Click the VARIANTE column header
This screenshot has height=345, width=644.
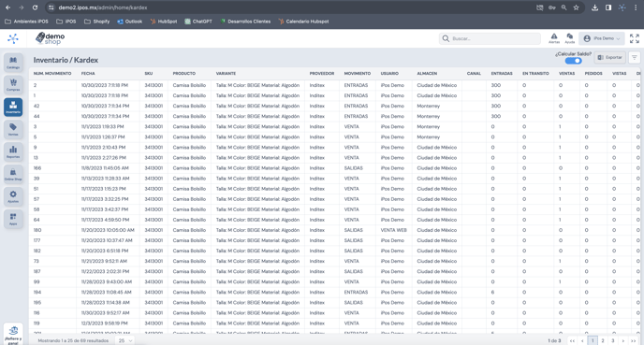click(226, 74)
